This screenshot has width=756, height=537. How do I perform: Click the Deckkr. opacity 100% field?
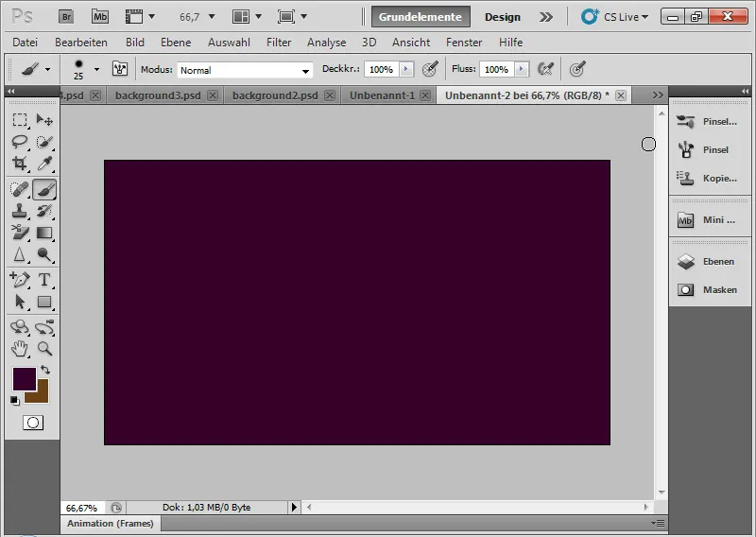383,69
